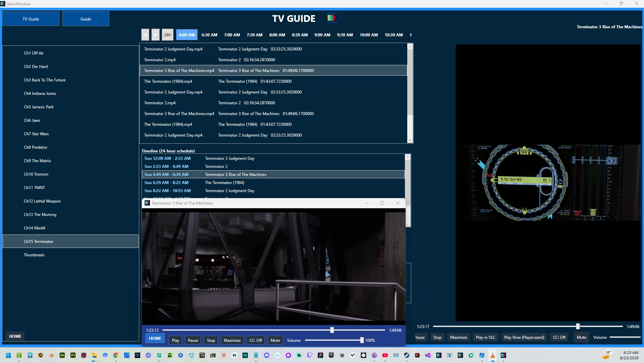Select channel Ch9 The Matrix
Image resolution: width=644 pixels, height=363 pixels.
click(x=71, y=161)
